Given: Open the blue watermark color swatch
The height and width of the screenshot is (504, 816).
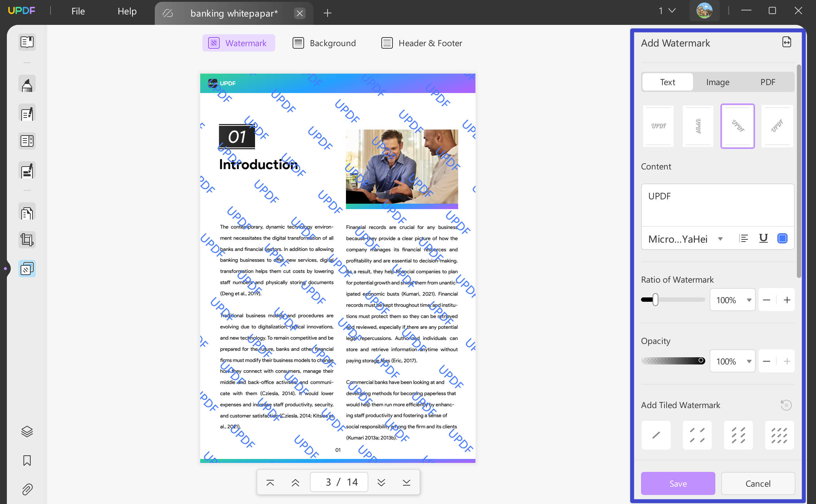Looking at the screenshot, I should point(782,238).
